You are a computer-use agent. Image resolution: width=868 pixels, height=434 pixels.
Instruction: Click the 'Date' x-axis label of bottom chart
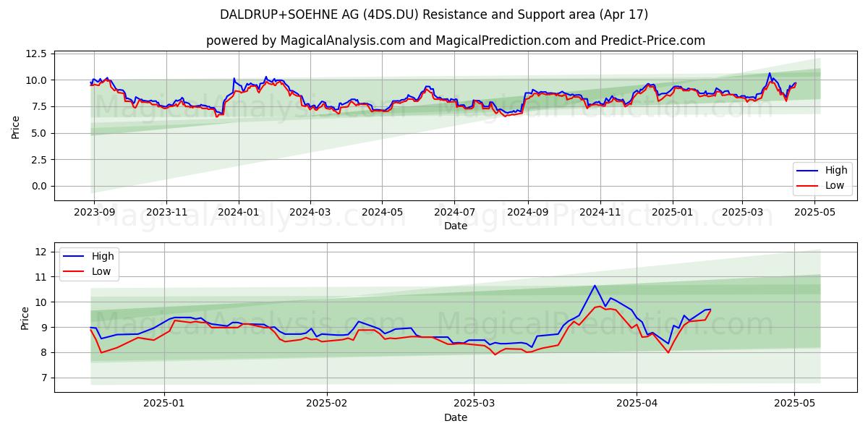click(456, 417)
